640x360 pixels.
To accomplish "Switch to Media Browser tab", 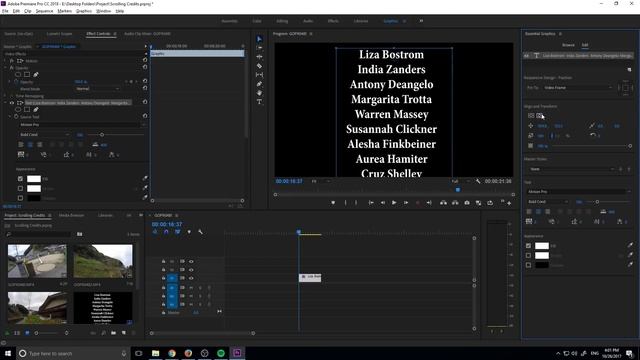I will [x=71, y=215].
